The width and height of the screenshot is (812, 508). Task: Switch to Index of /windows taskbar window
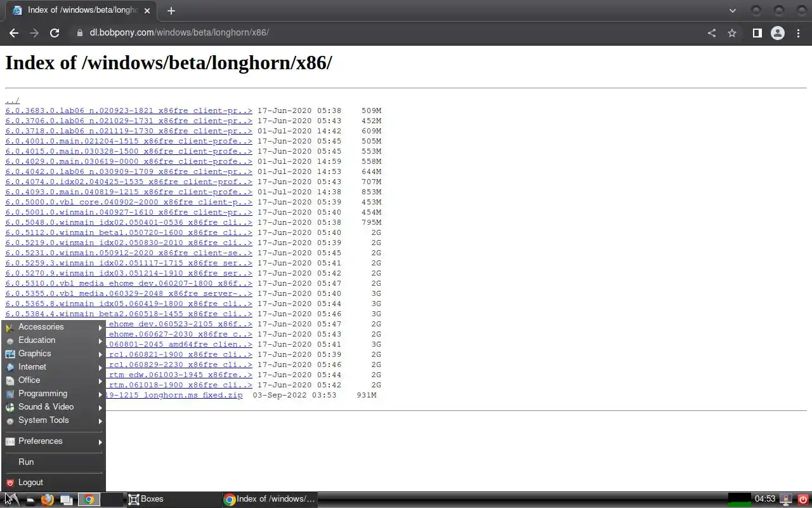coord(269,499)
